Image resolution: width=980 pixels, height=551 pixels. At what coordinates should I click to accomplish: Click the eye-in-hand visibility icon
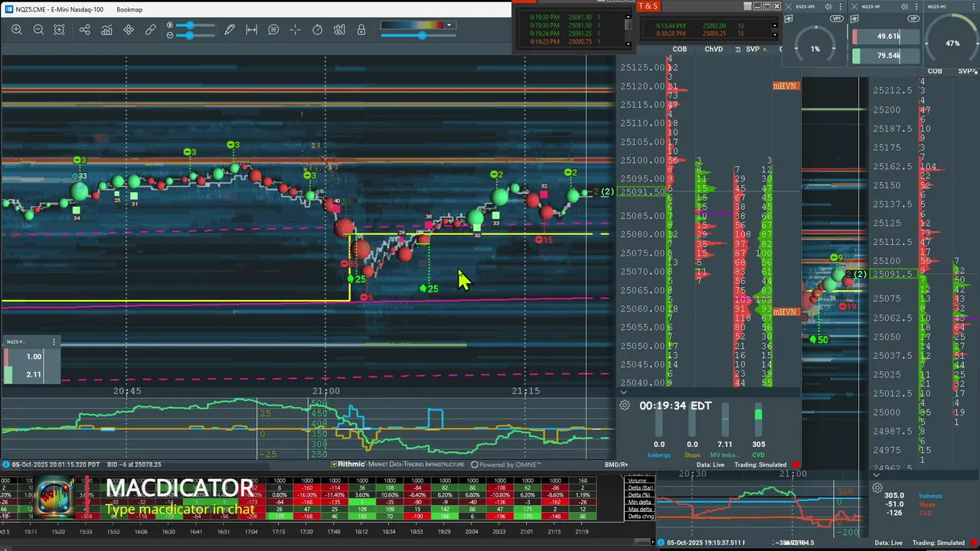pos(339,30)
